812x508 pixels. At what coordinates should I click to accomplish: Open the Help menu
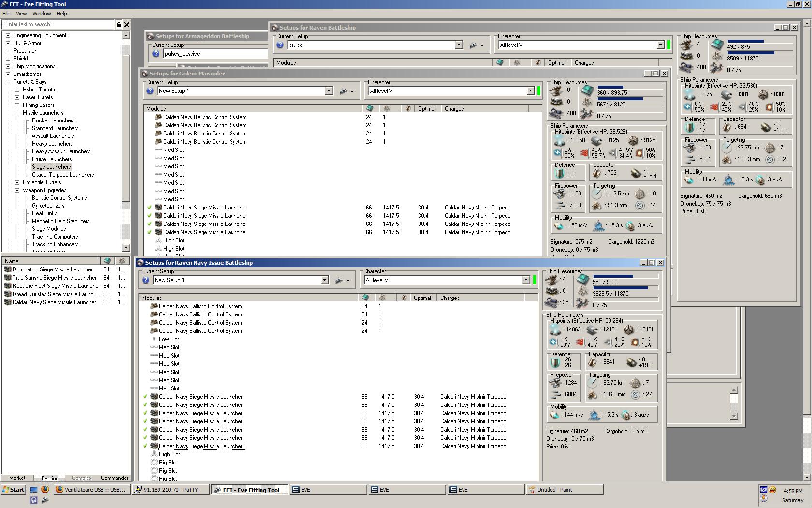click(61, 14)
